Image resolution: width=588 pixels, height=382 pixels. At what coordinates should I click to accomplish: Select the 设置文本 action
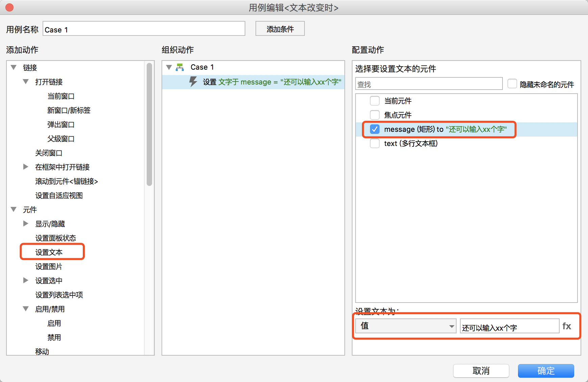pyautogui.click(x=49, y=253)
